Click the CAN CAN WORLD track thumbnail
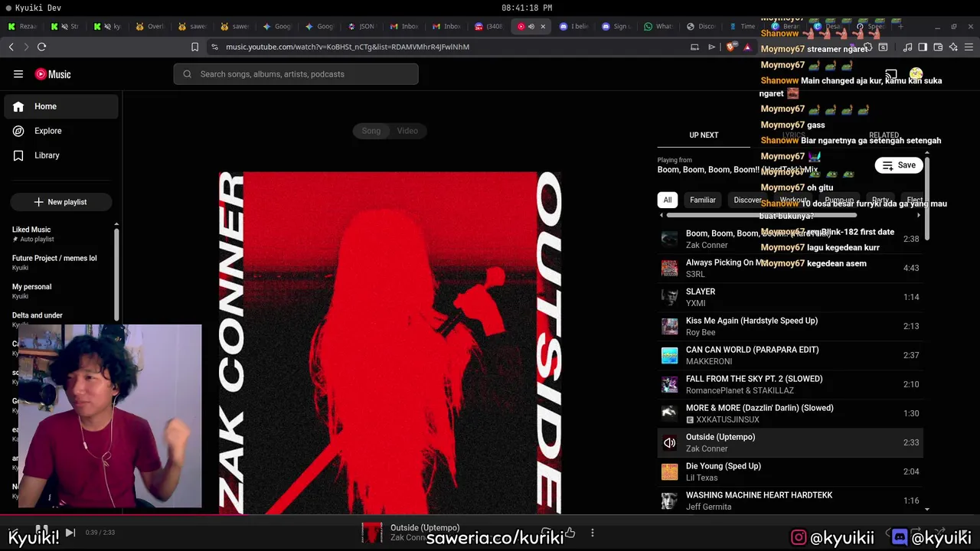 point(670,355)
